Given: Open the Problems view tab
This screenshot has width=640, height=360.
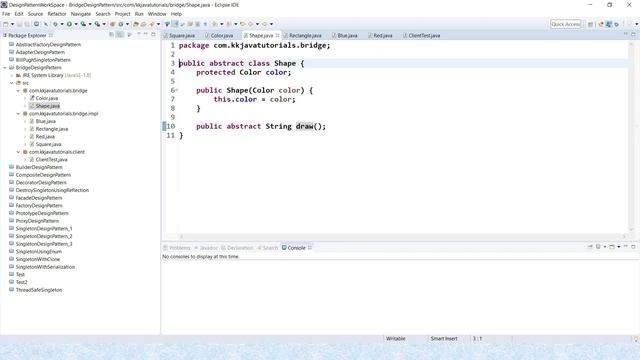Looking at the screenshot, I should point(177,248).
